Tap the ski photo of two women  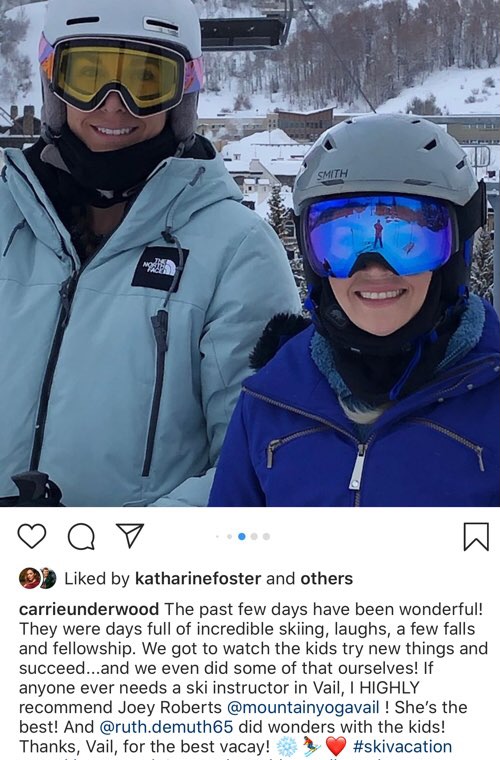[x=250, y=253]
